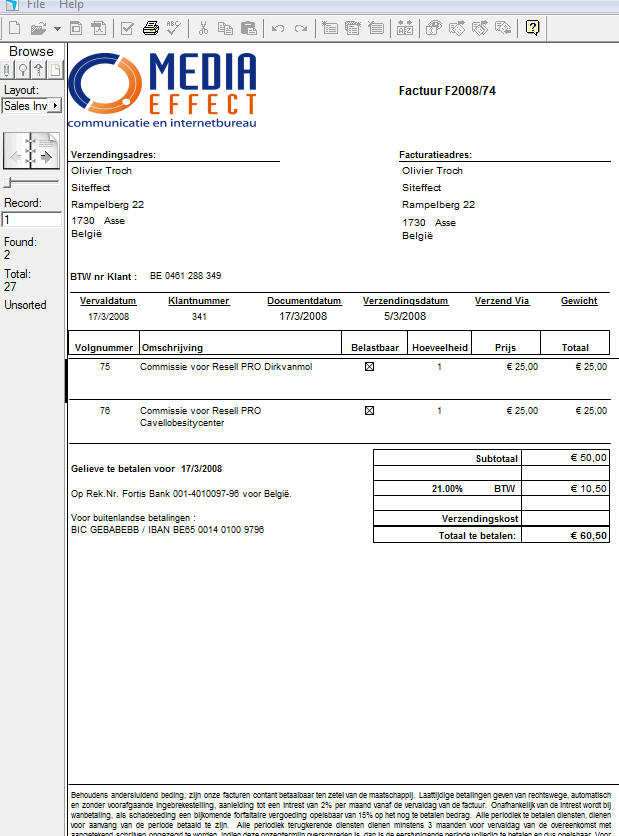Screen dimensions: 619x836
Task: Click second tag icon in toolbar
Action: click(480, 28)
